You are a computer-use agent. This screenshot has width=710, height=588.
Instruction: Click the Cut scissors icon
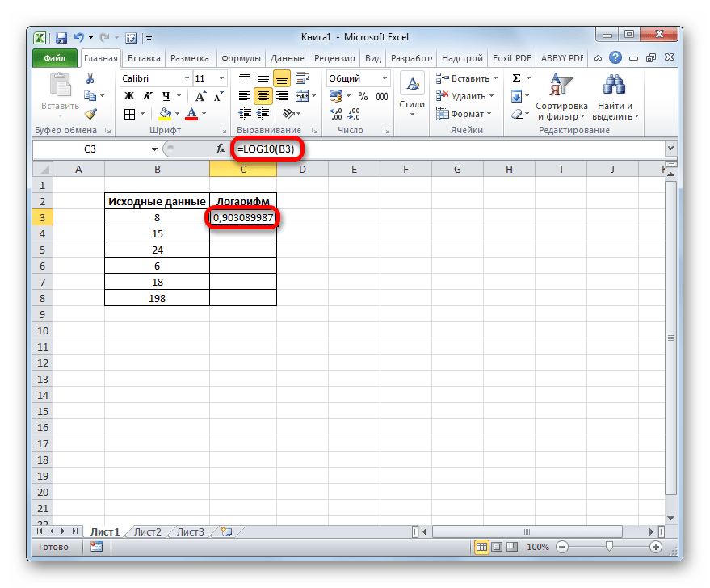(90, 78)
